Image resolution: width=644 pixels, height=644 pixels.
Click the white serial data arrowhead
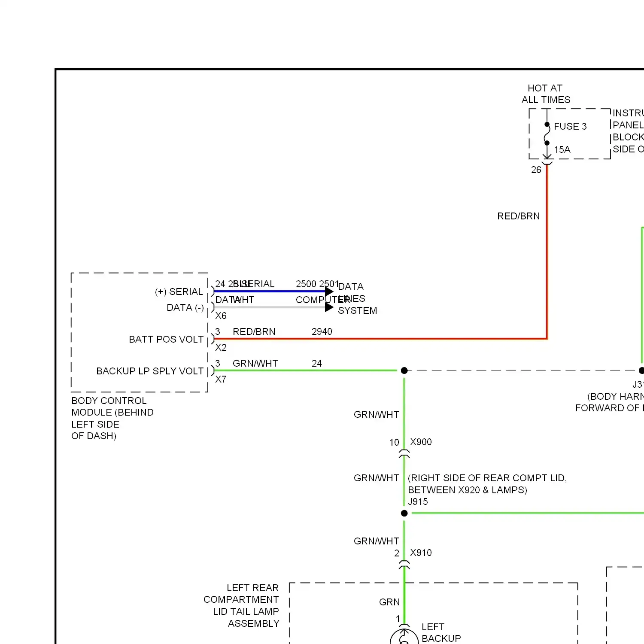[329, 307]
